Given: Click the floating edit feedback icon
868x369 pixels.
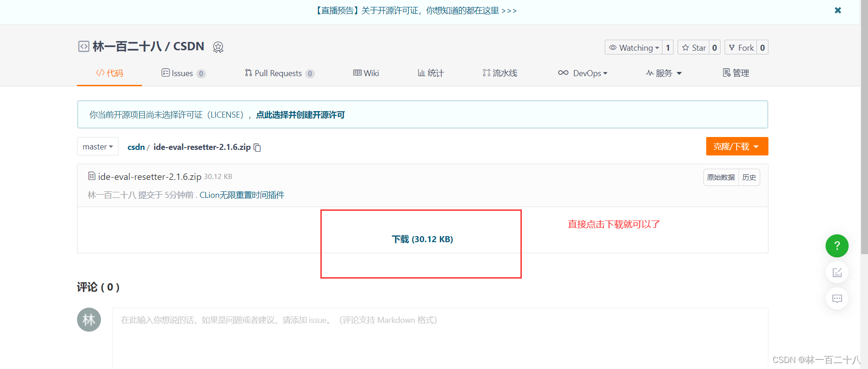Looking at the screenshot, I should click(837, 273).
